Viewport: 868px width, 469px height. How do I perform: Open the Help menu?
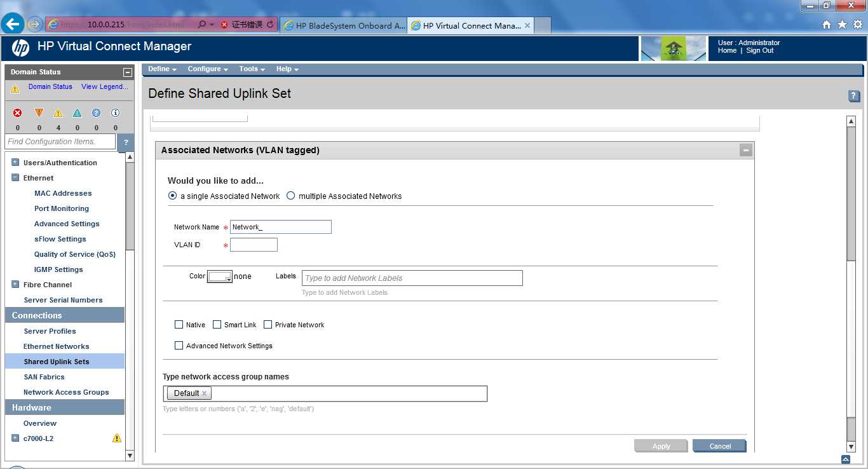click(x=287, y=69)
